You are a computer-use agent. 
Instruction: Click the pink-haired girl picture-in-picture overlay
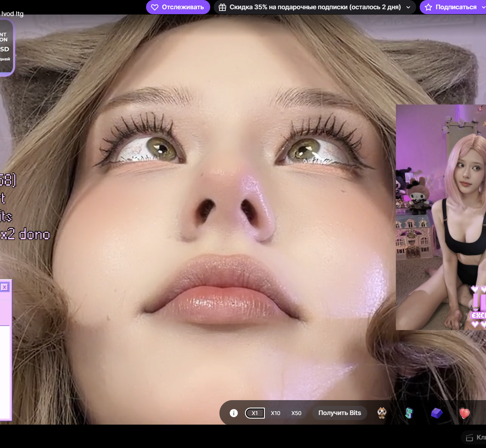(x=441, y=217)
